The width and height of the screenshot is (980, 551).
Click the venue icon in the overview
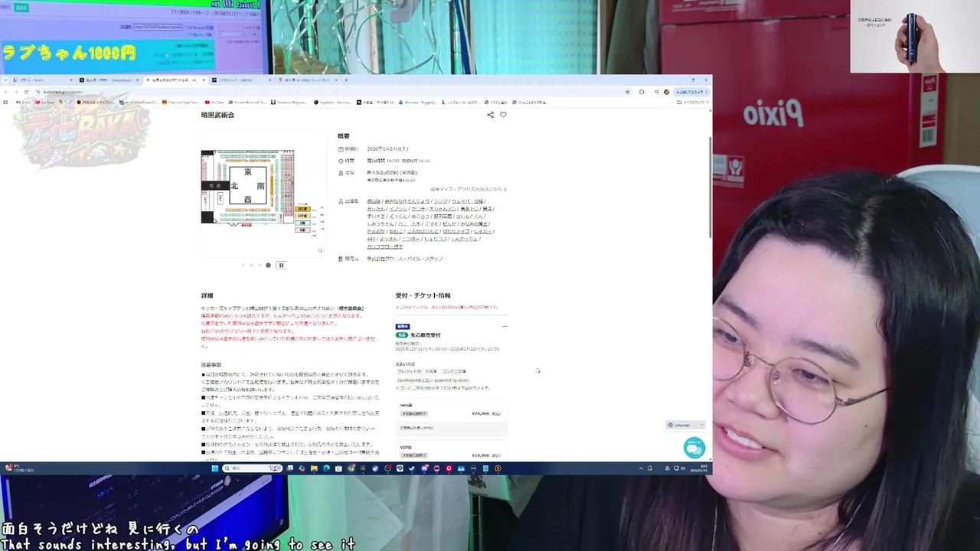[341, 173]
